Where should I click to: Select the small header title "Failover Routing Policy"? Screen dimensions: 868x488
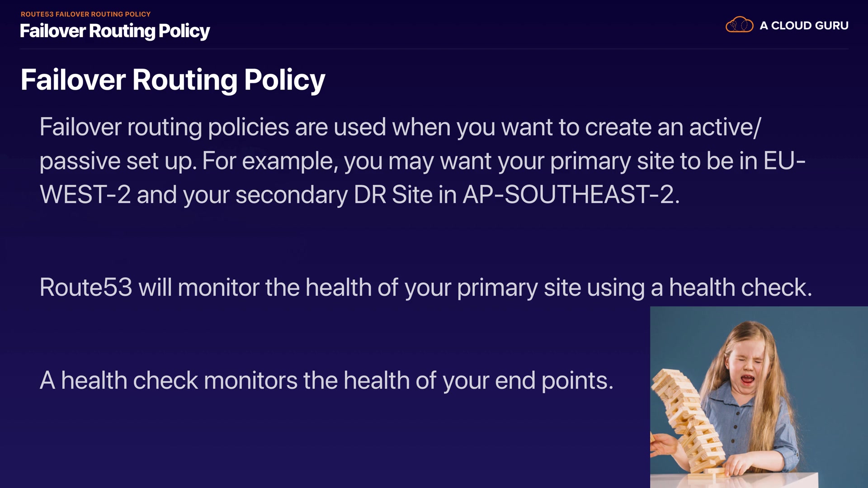(x=115, y=31)
